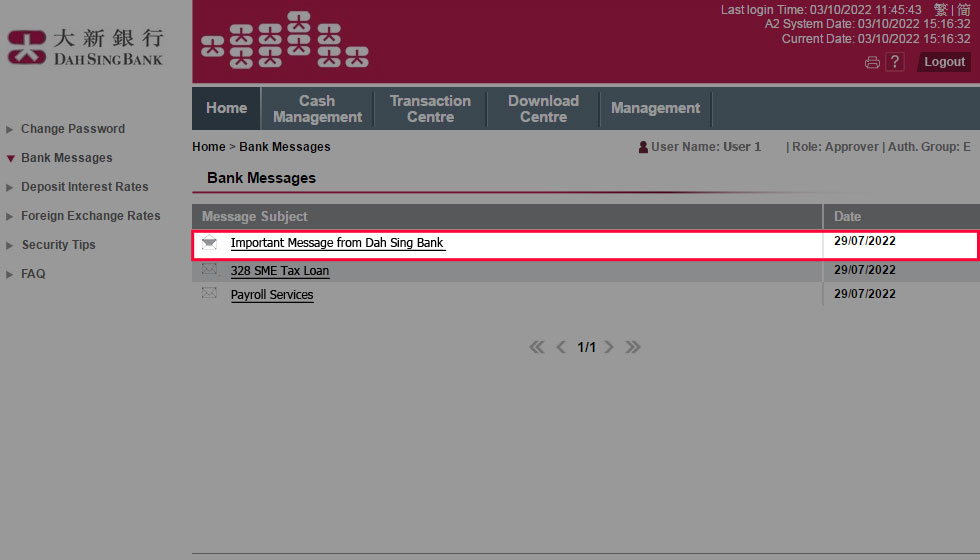Open Security Tips in the sidebar
Viewport: 980px width, 560px height.
point(59,245)
